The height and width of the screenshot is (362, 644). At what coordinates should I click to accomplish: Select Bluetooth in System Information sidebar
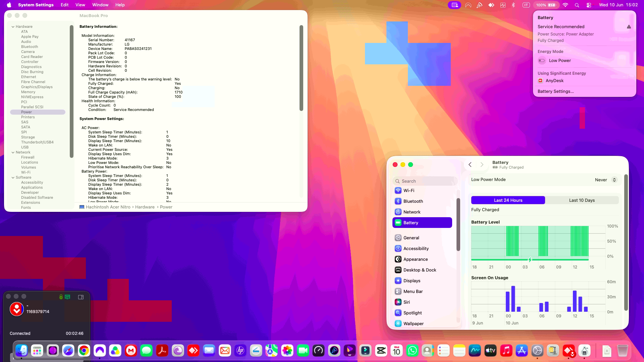(30, 47)
